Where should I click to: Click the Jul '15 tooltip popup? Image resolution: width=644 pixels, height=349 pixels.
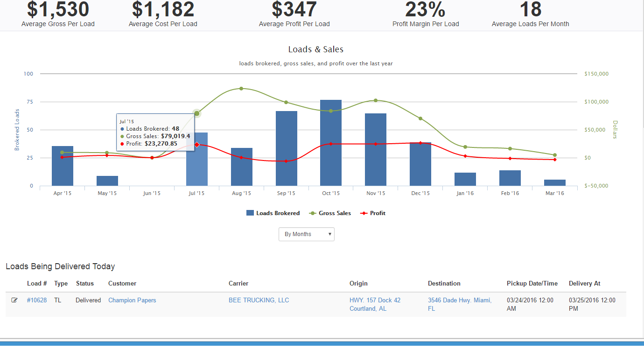coord(155,132)
